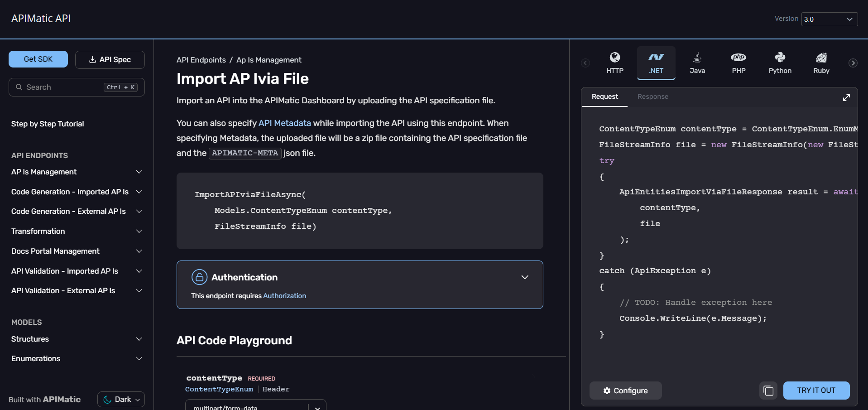Open the Version 3.0 dropdown
The height and width of the screenshot is (410, 868).
click(829, 19)
